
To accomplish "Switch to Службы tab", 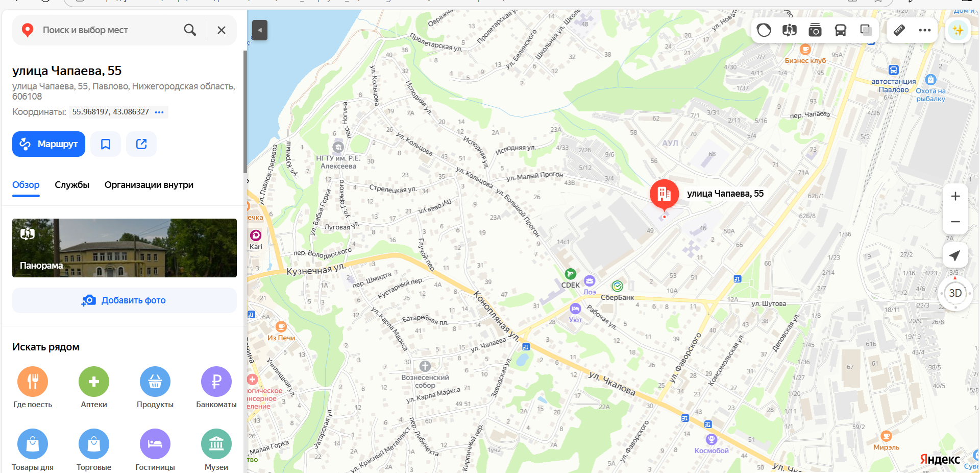I will click(72, 185).
